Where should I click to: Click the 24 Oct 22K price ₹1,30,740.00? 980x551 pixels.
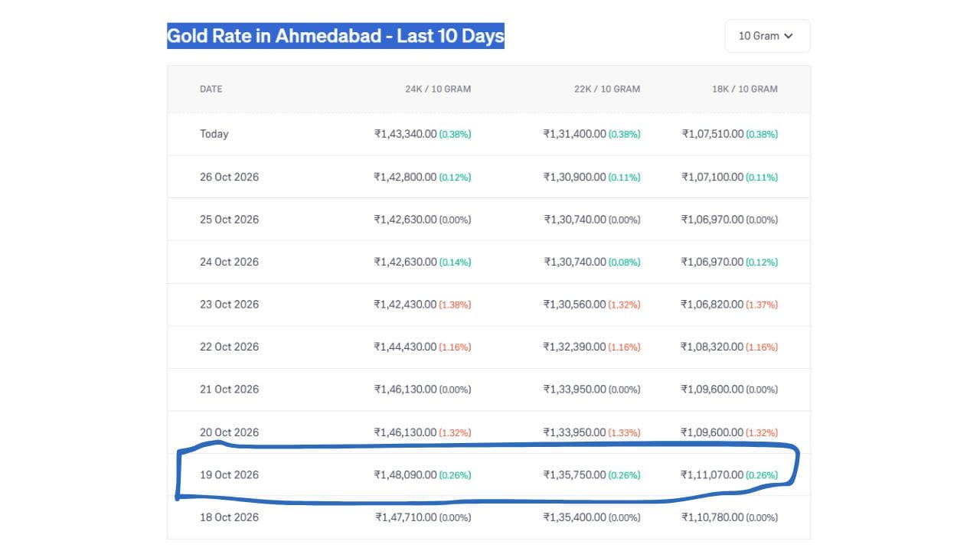pos(575,262)
